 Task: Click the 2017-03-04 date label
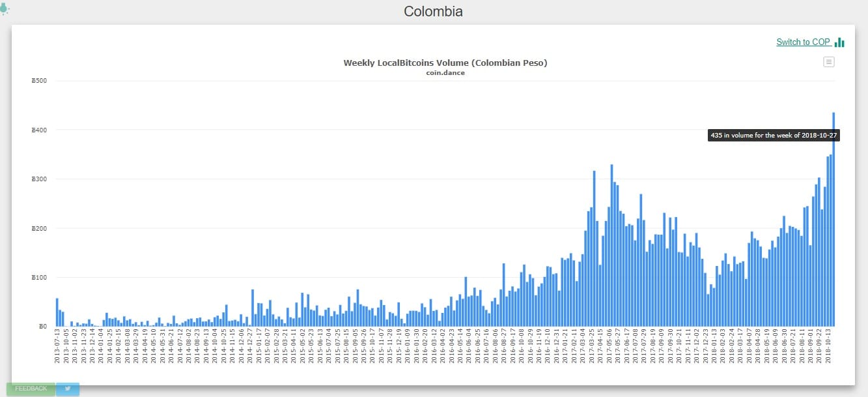pyautogui.click(x=582, y=346)
